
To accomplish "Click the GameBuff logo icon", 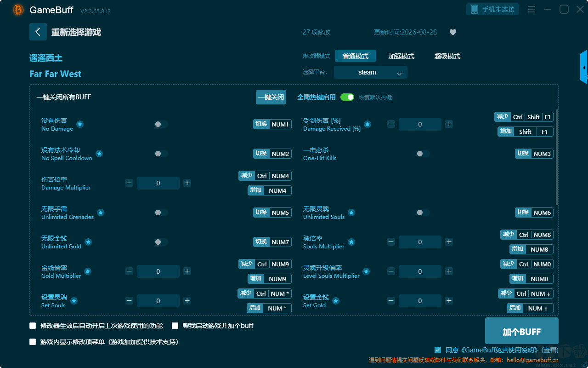I will click(x=18, y=10).
